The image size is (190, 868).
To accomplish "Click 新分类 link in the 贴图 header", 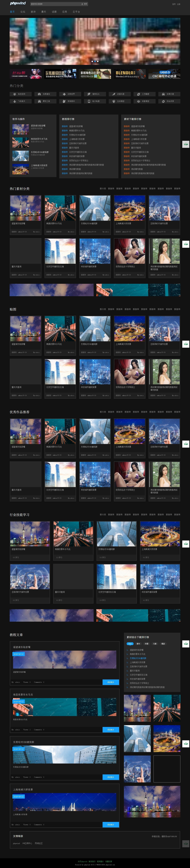I will click(x=103, y=309).
